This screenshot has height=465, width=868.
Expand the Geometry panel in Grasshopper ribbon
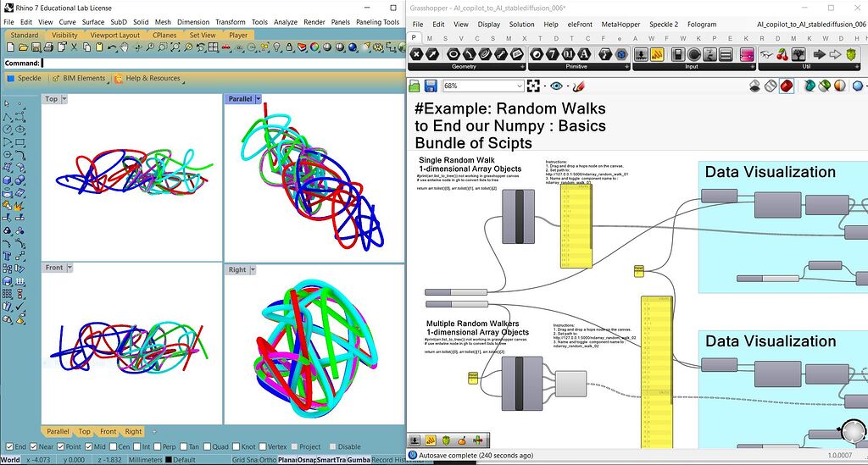coord(522,66)
